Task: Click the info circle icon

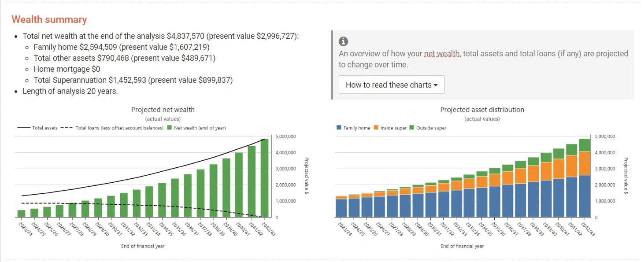Action: (x=344, y=41)
